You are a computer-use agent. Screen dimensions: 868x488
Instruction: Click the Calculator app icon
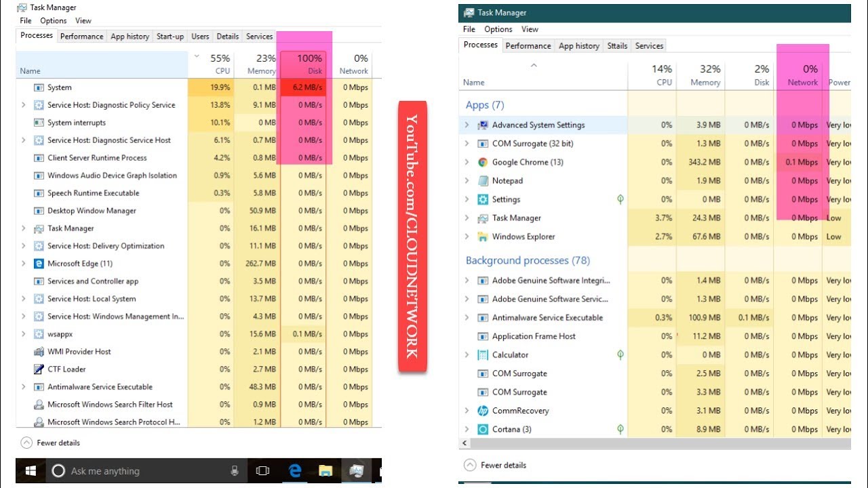[x=483, y=354]
